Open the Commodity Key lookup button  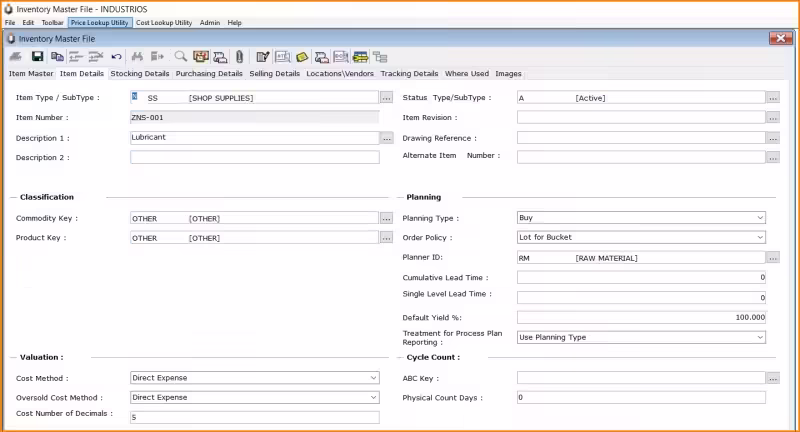387,218
